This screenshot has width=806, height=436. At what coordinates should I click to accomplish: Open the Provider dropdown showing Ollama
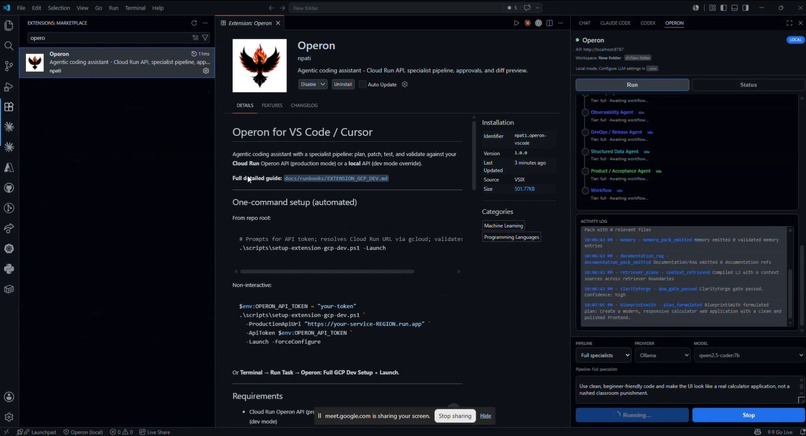point(662,355)
